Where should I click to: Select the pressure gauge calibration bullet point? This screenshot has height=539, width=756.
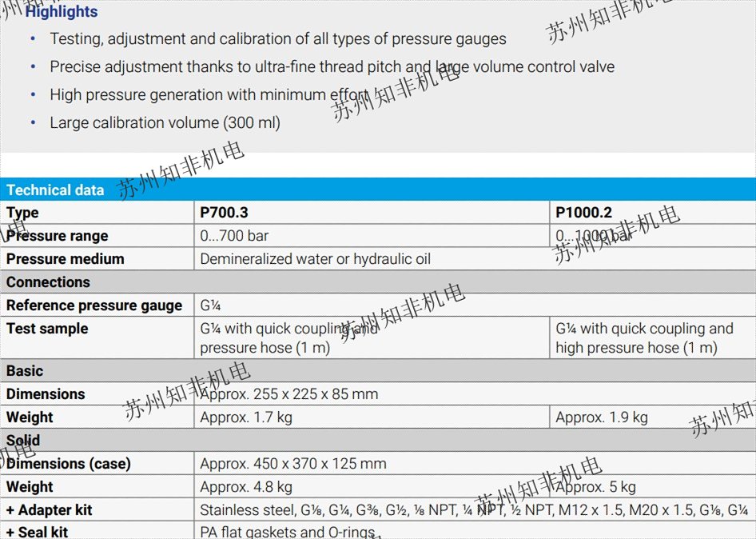pyautogui.click(x=277, y=38)
